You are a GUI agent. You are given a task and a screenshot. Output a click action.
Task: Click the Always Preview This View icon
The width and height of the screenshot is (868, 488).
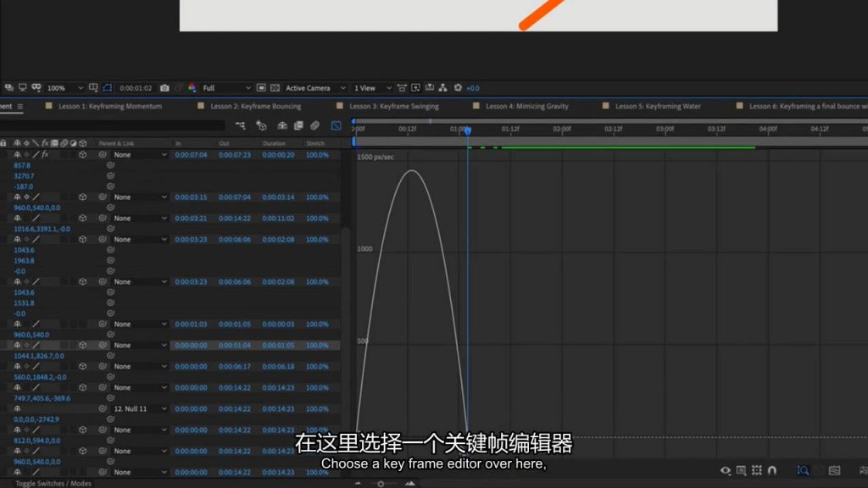8,88
